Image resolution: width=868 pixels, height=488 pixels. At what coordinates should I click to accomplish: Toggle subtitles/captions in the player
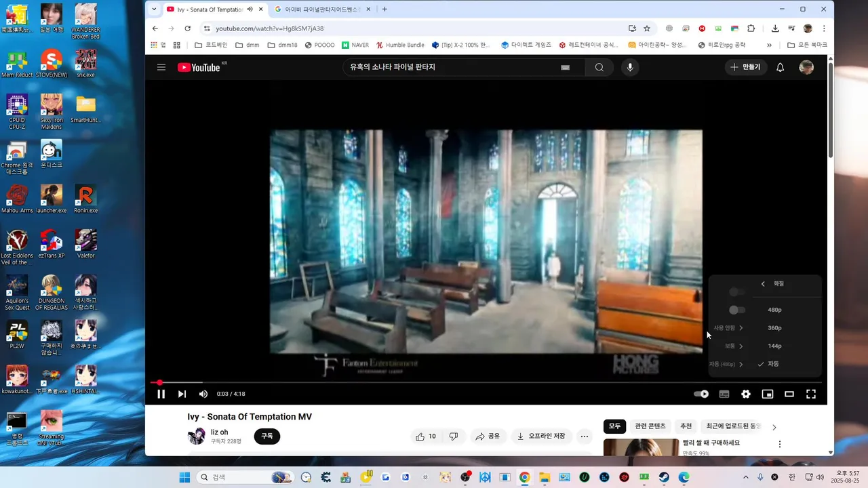pos(724,394)
